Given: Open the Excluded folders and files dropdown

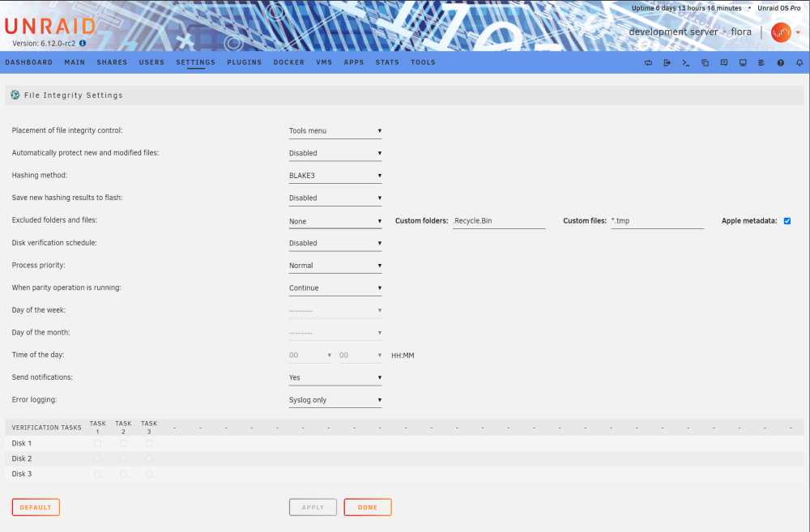Looking at the screenshot, I should click(x=335, y=221).
